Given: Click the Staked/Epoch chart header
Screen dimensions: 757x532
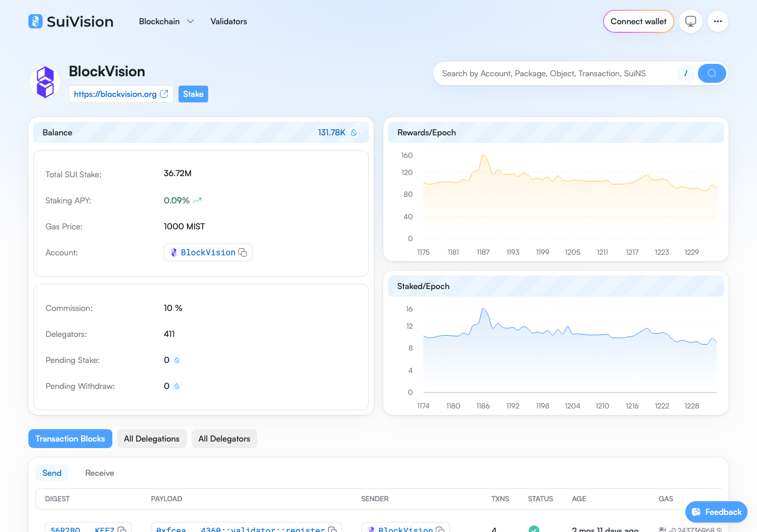Looking at the screenshot, I should pos(556,286).
